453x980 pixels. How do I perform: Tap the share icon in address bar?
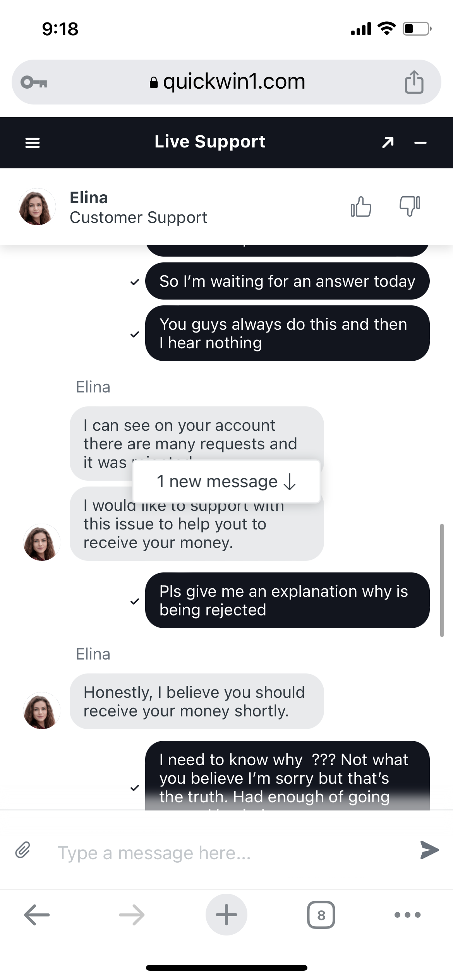pyautogui.click(x=414, y=82)
